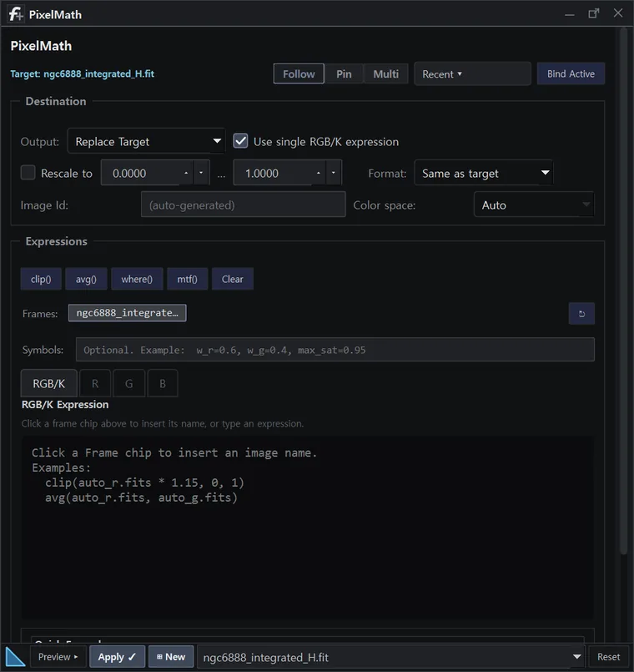Open the ngc6888_integrated_H.fit image selector dropdown
This screenshot has height=672, width=634.
tap(390, 657)
